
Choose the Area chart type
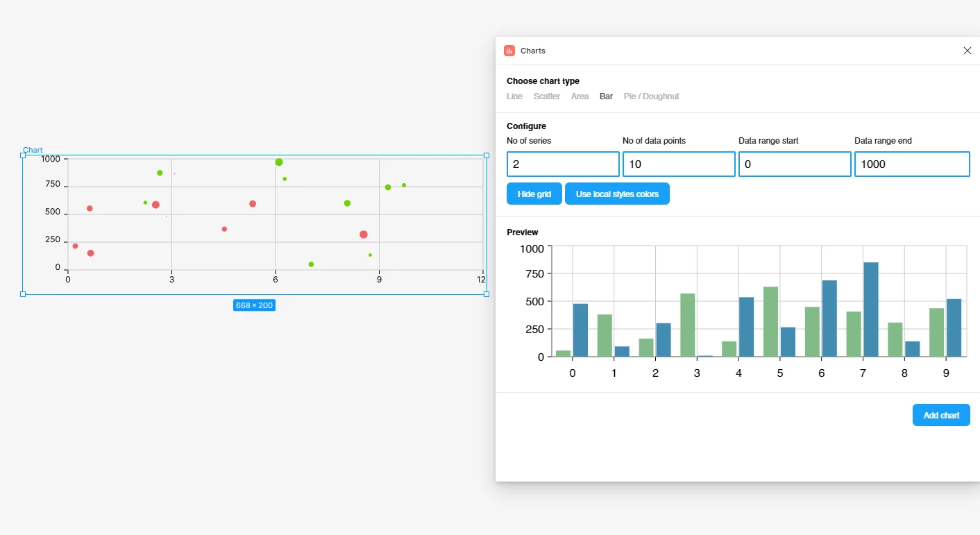tap(580, 96)
